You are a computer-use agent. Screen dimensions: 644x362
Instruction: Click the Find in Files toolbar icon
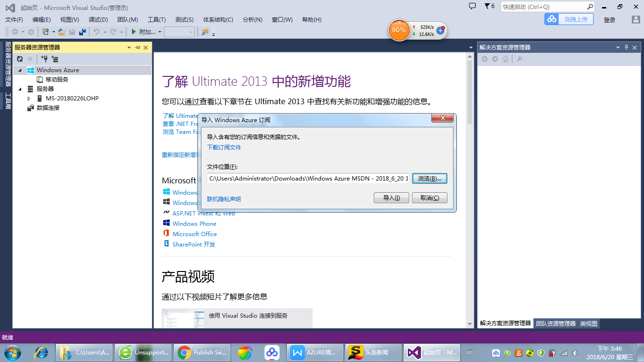(x=205, y=32)
